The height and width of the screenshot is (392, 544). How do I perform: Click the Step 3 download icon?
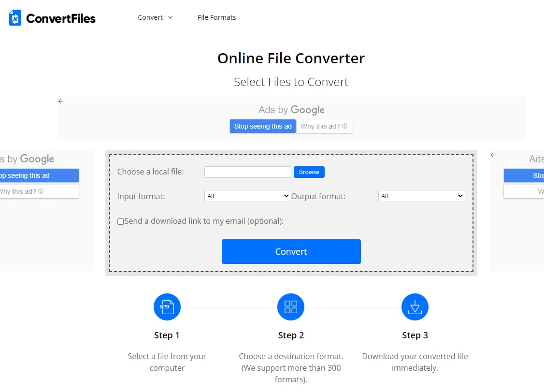pos(415,307)
